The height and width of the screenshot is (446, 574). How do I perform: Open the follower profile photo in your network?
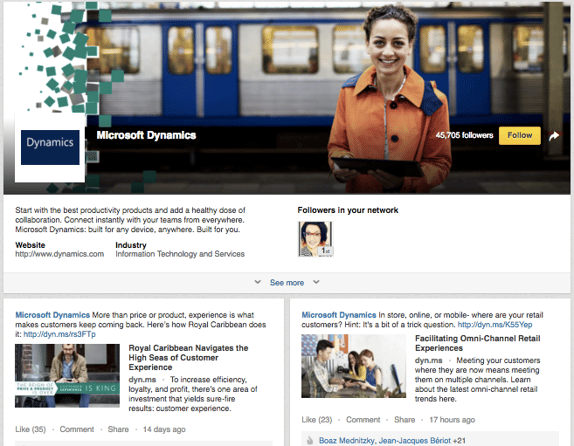(x=316, y=239)
